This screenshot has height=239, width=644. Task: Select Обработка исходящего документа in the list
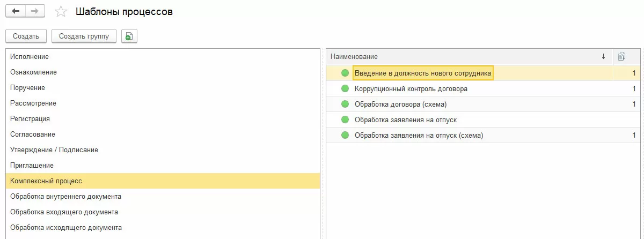[163, 227]
